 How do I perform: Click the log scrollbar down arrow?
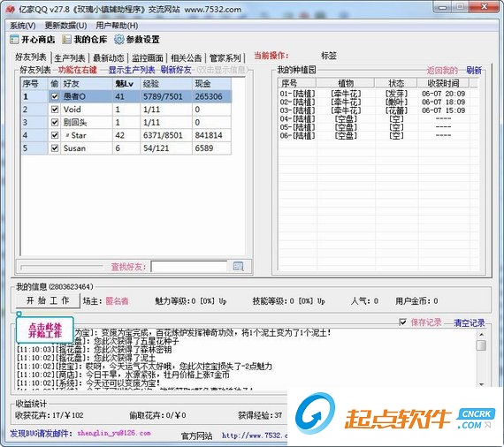point(481,384)
